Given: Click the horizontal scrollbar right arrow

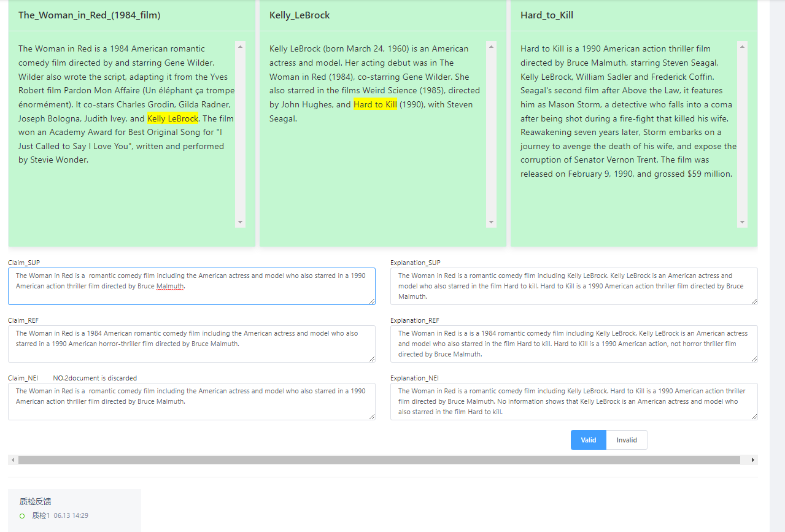Looking at the screenshot, I should pos(754,460).
